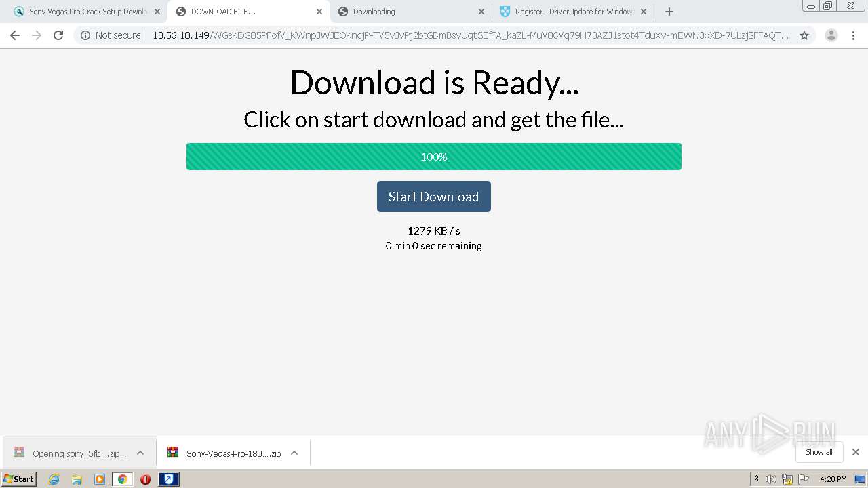Launch Internet Explorer from taskbar
This screenshot has width=868, height=488.
pos(54,479)
